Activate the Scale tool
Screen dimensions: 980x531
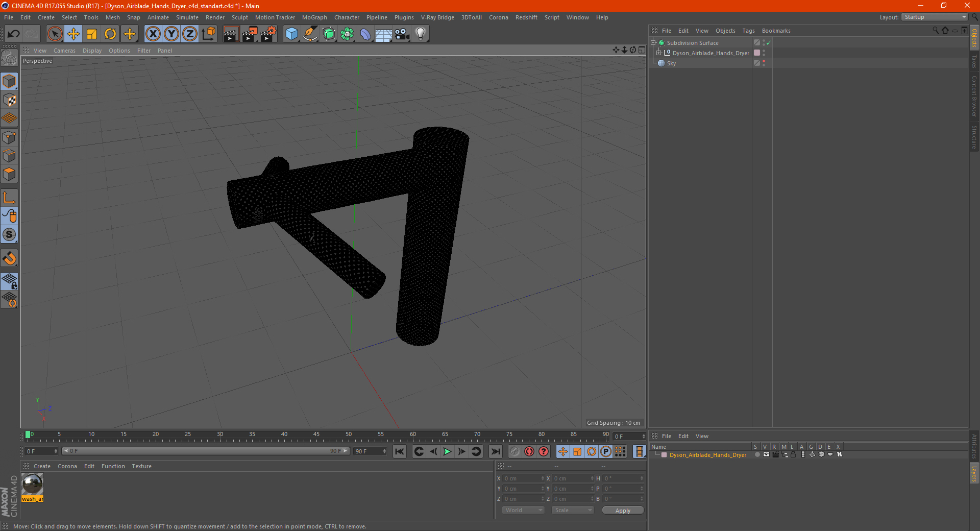click(92, 34)
